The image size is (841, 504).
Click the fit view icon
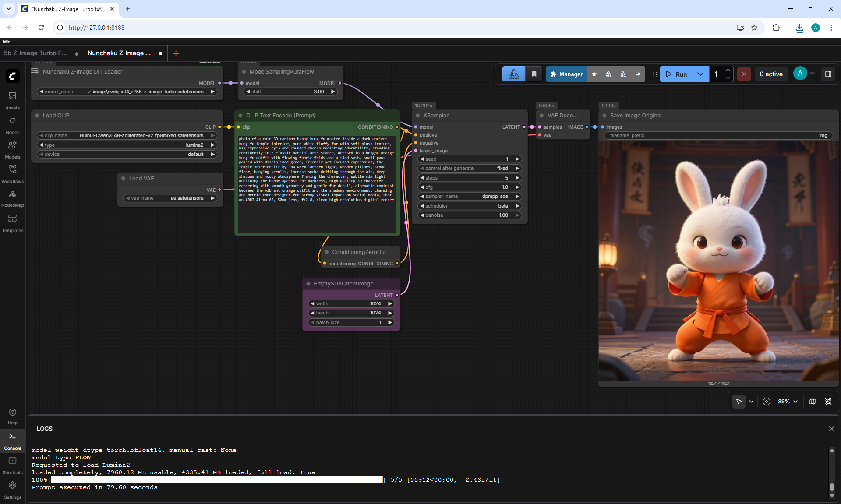coord(767,402)
